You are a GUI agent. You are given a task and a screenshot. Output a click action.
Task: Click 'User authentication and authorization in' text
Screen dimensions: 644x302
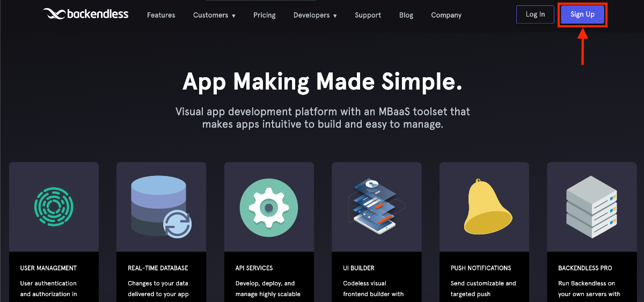(48, 289)
